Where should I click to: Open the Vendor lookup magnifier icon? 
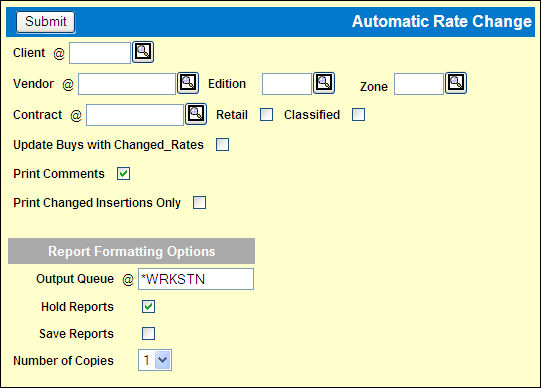point(188,83)
